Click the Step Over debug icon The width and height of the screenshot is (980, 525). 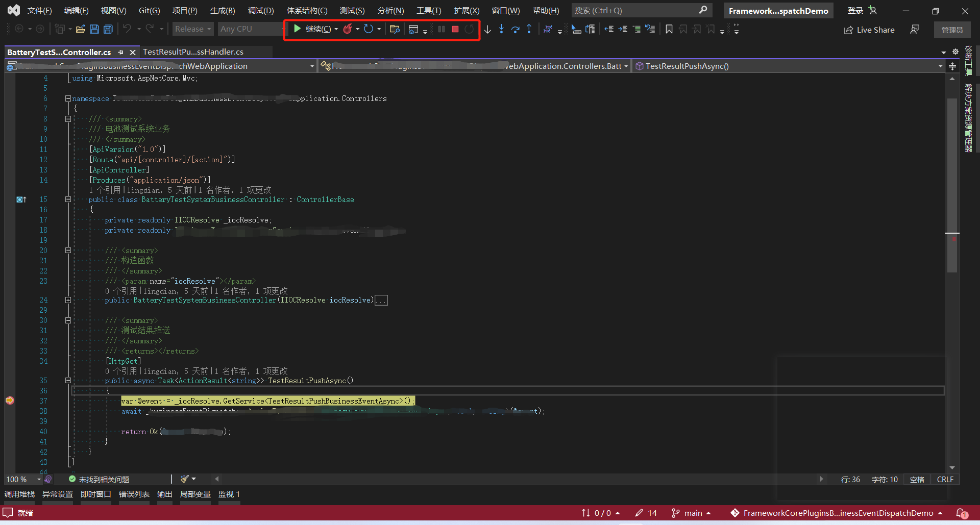(515, 29)
